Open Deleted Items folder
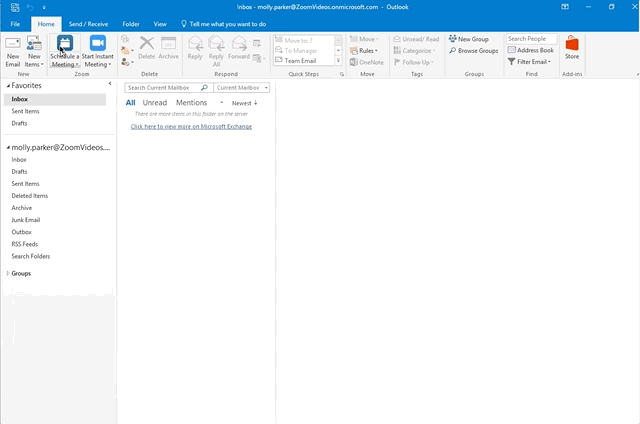640x424 pixels. 30,196
